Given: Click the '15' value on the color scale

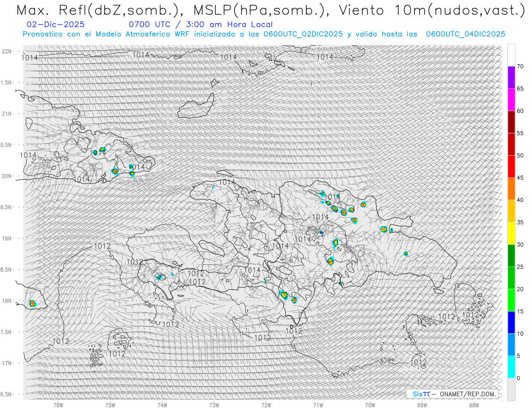Looking at the screenshot, I should (x=520, y=311).
